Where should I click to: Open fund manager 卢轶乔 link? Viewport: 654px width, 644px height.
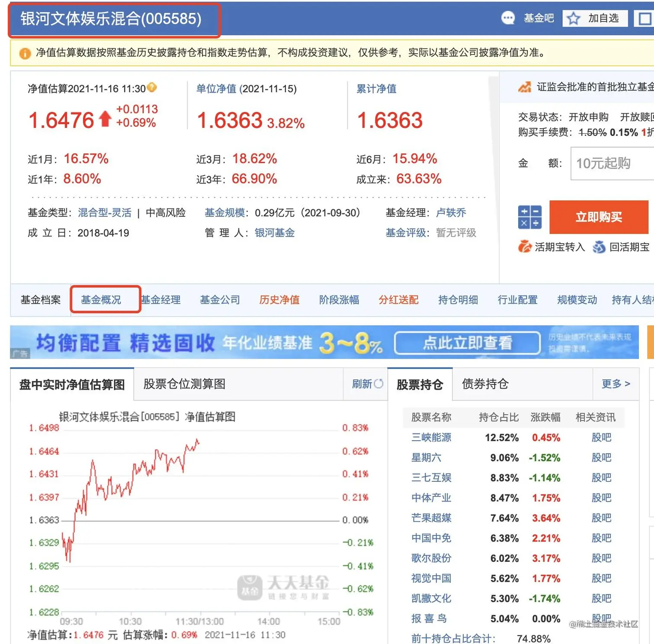(x=452, y=212)
